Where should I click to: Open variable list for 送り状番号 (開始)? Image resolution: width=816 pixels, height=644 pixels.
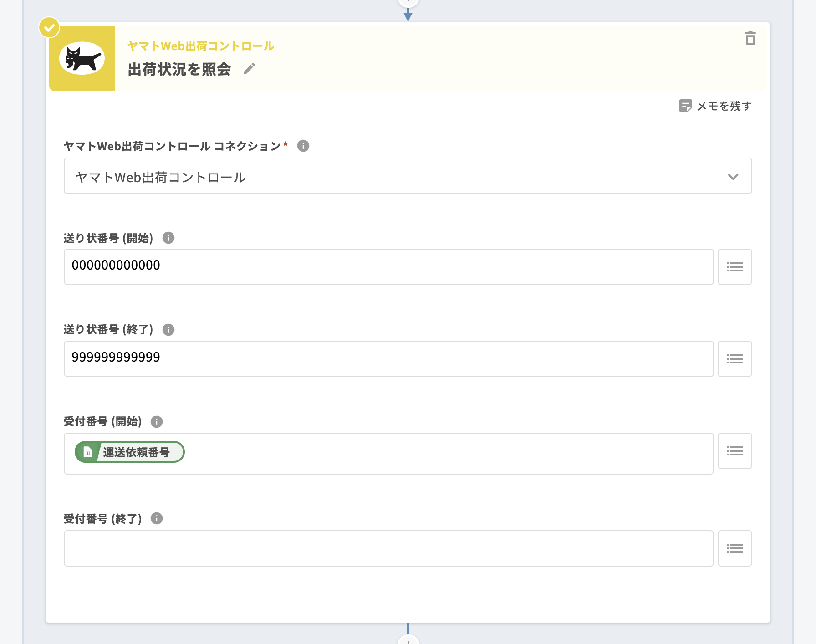[x=735, y=267]
